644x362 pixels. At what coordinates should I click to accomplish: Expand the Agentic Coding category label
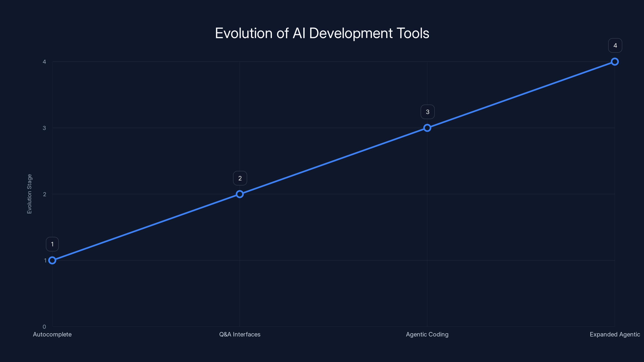427,334
